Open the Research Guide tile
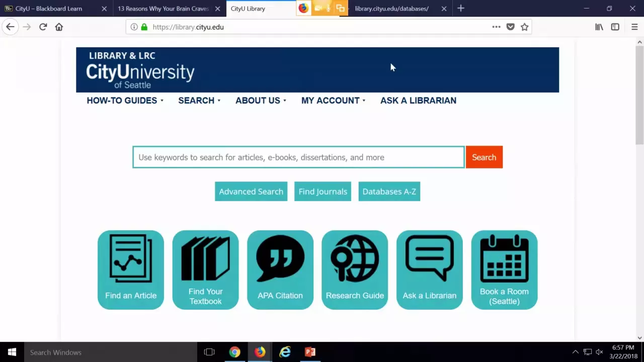 click(355, 270)
